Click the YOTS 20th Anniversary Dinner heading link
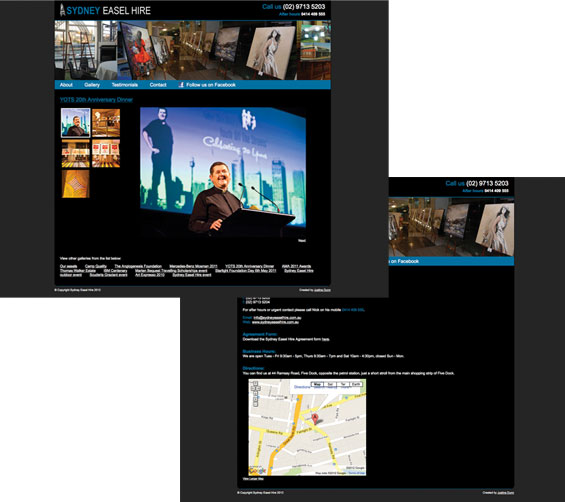The image size is (565, 502). coord(96,99)
